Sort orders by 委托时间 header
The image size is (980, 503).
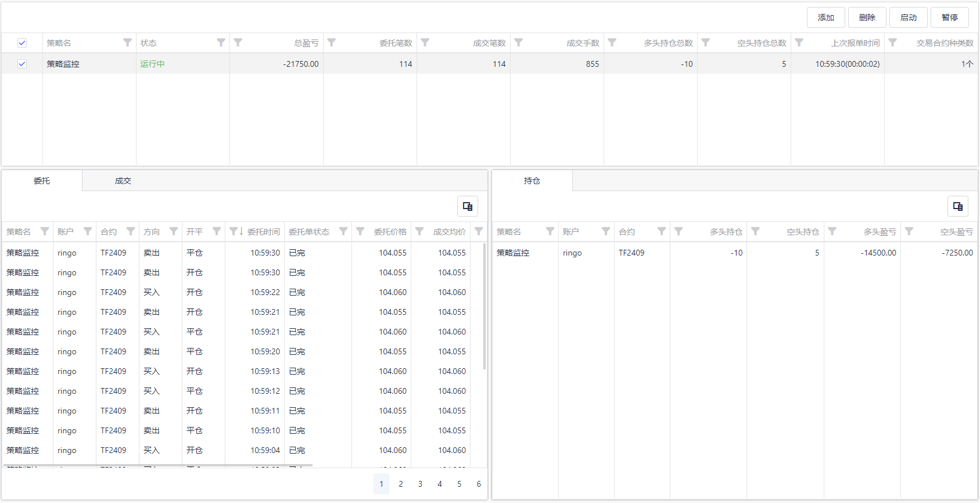click(263, 232)
